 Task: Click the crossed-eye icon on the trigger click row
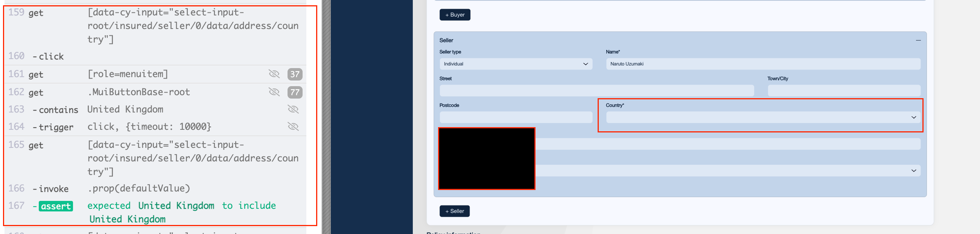pyautogui.click(x=293, y=127)
